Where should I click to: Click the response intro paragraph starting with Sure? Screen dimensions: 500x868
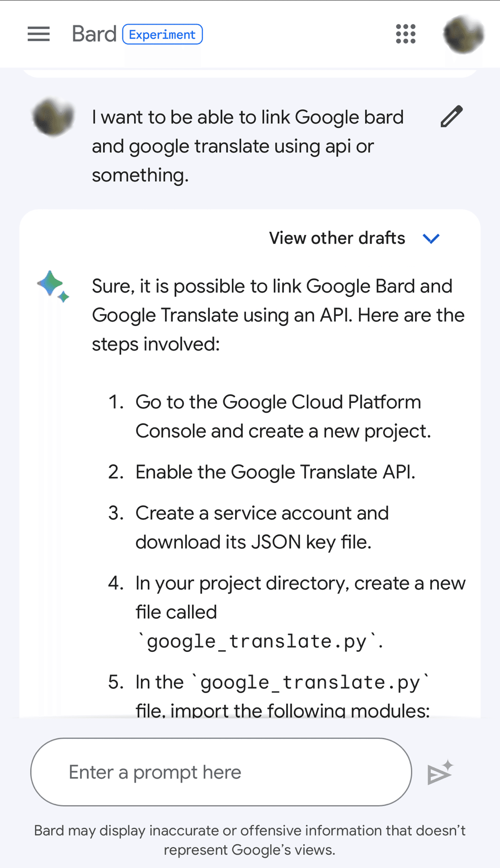pos(278,315)
